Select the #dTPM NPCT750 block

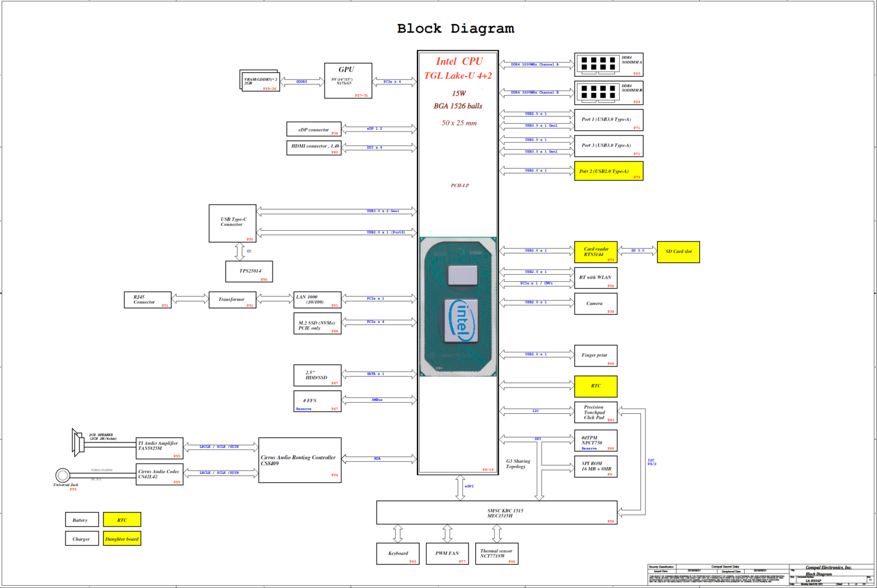(596, 440)
